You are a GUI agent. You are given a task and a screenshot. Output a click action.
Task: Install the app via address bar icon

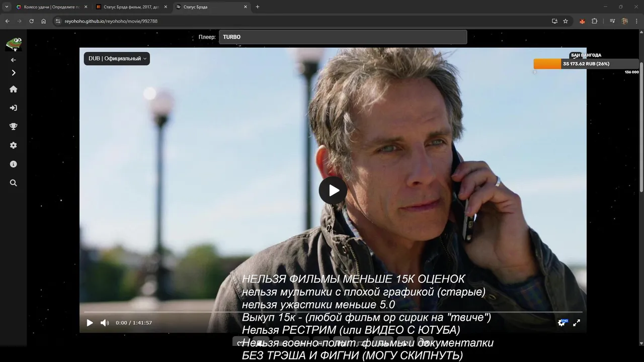click(554, 21)
